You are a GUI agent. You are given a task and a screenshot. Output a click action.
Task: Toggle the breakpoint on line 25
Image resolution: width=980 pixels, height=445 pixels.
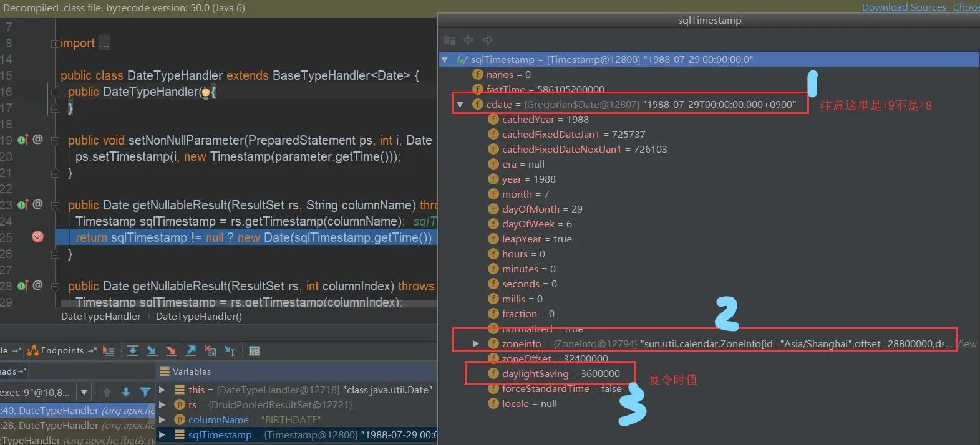click(37, 237)
